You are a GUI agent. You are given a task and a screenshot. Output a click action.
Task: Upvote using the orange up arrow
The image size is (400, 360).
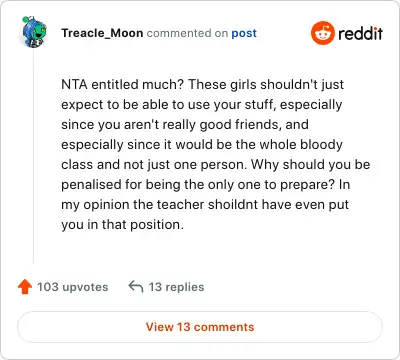25,287
